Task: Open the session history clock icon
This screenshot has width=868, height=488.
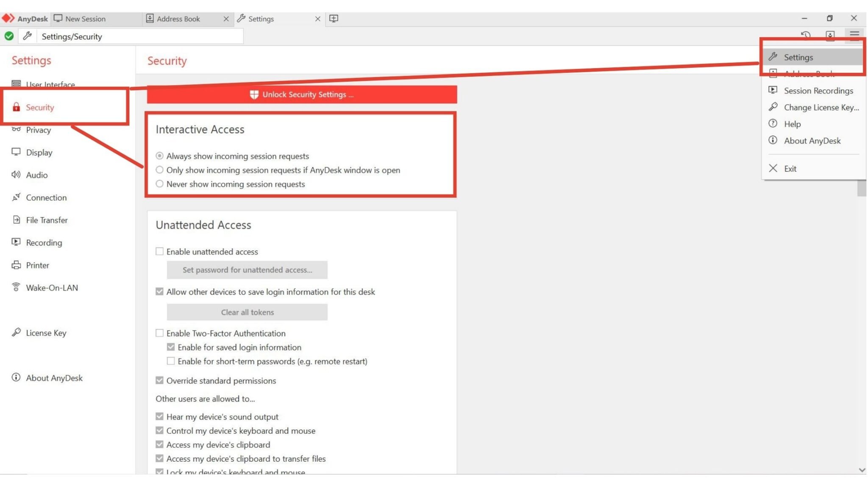Action: coord(806,35)
